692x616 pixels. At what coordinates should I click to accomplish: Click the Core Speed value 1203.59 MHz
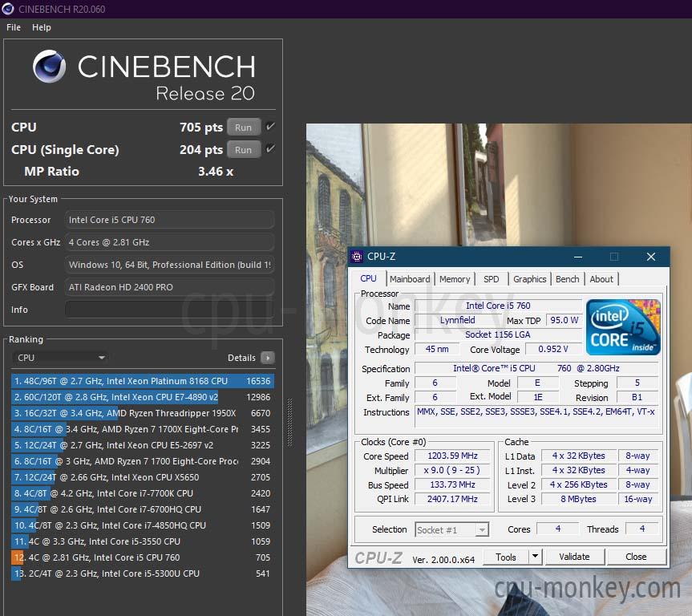(x=452, y=456)
